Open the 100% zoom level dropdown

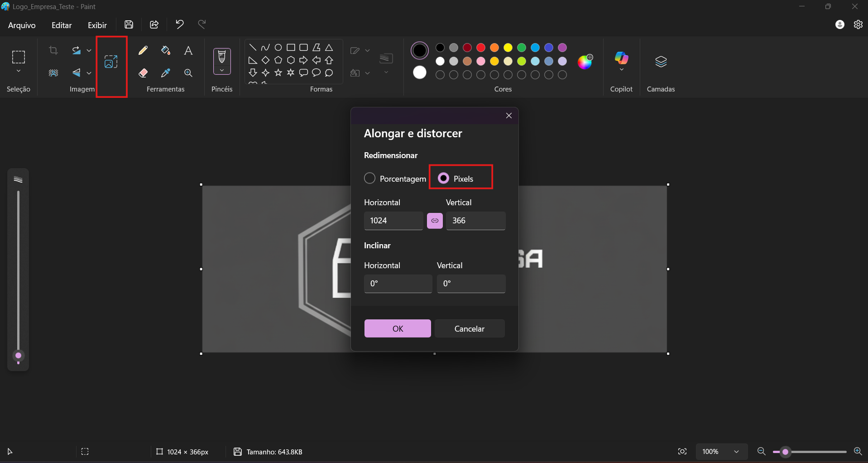(x=721, y=451)
